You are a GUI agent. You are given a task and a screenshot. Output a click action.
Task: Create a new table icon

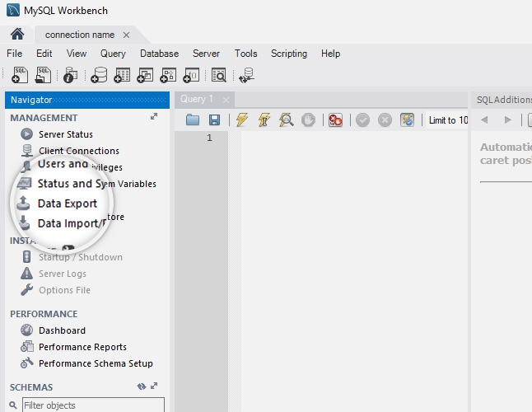point(122,75)
